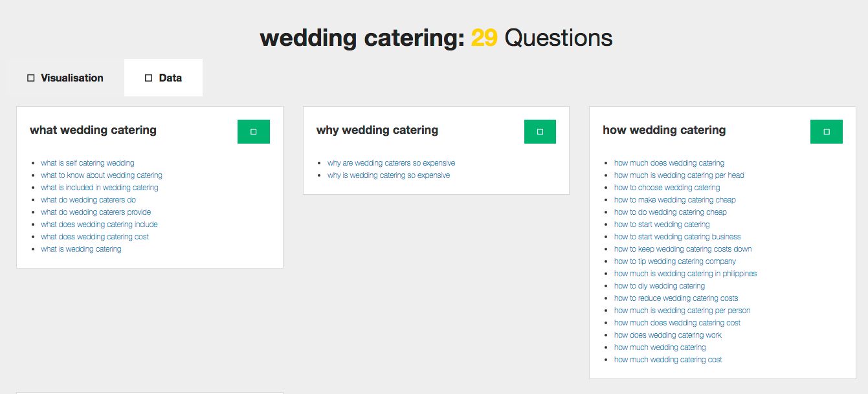Open 'how to tip wedding catering company'

click(x=675, y=261)
